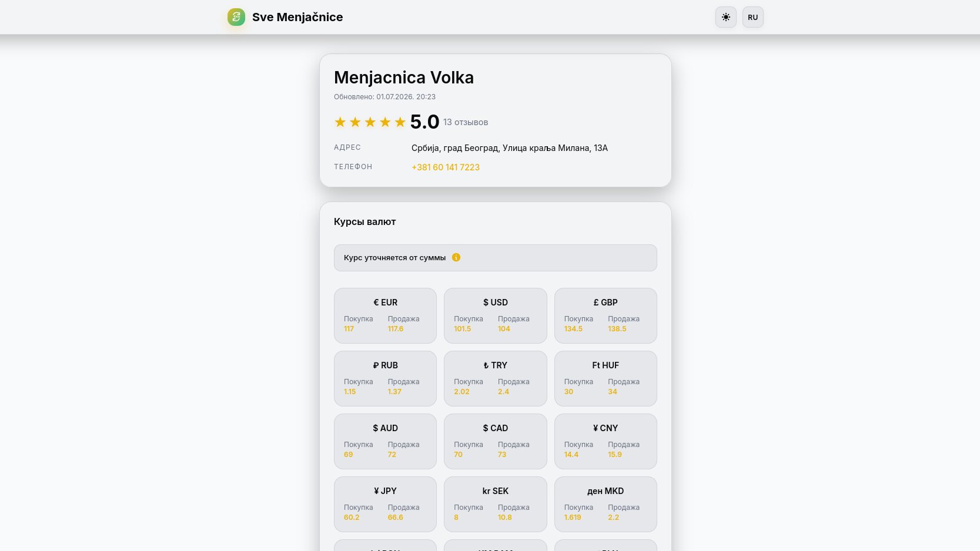
Task: Select the EUR currency card
Action: point(385,315)
